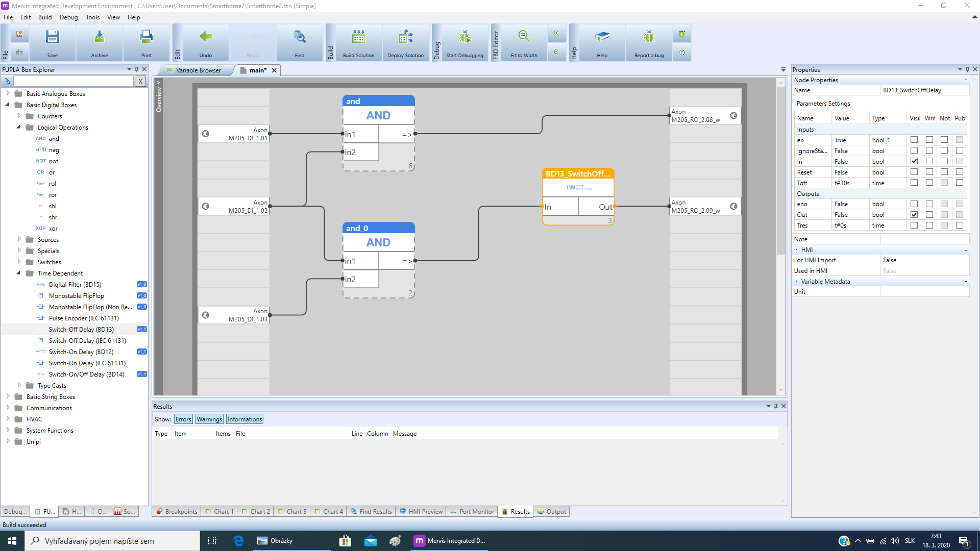Click the Archive download icon
This screenshot has height=551, width=980.
pos(100,37)
